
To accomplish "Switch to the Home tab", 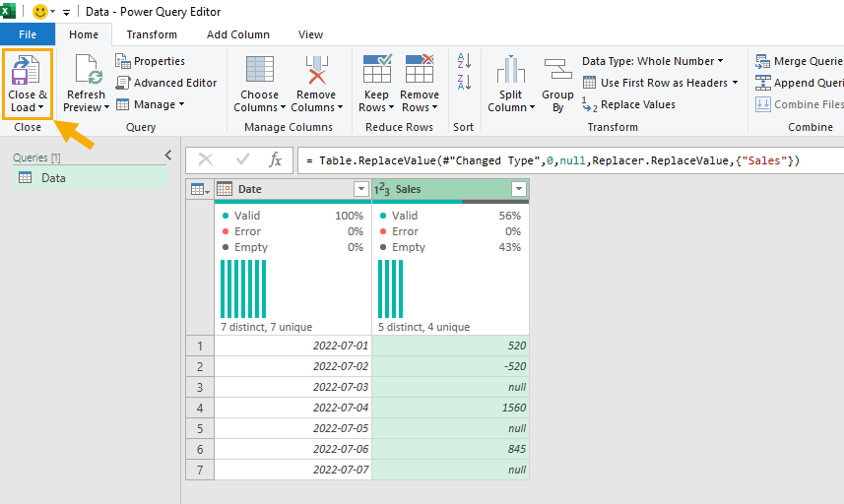I will tap(84, 34).
